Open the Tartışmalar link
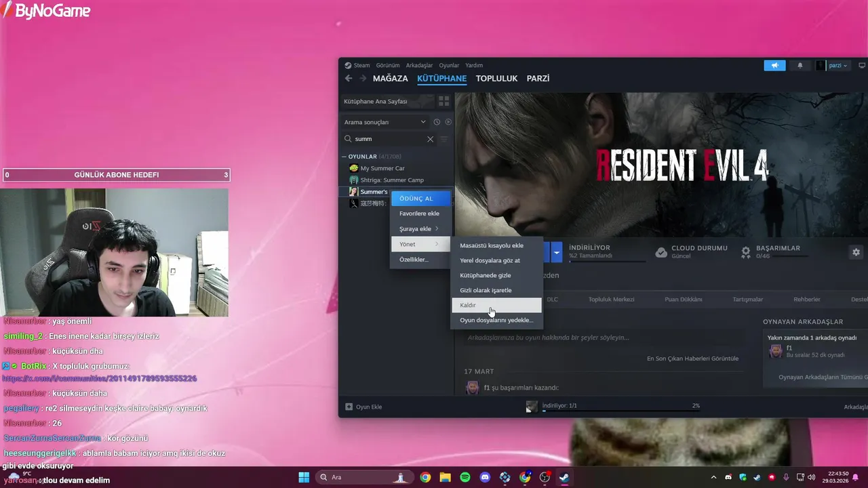 (747, 299)
